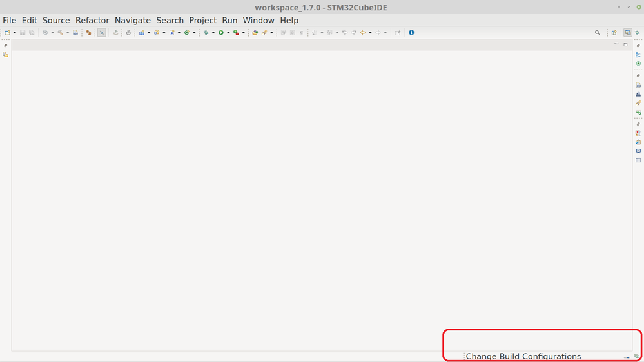Open the Build Analyzer icon in right sidebar
Viewport: 644px width, 362px height.
point(638,85)
